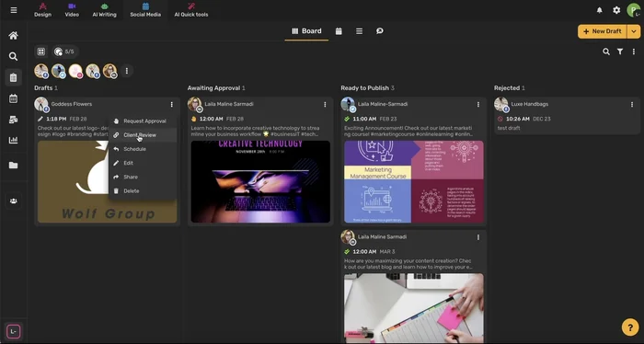
Task: Click the workspace badge at sidebar bottom
Action: coord(14,331)
